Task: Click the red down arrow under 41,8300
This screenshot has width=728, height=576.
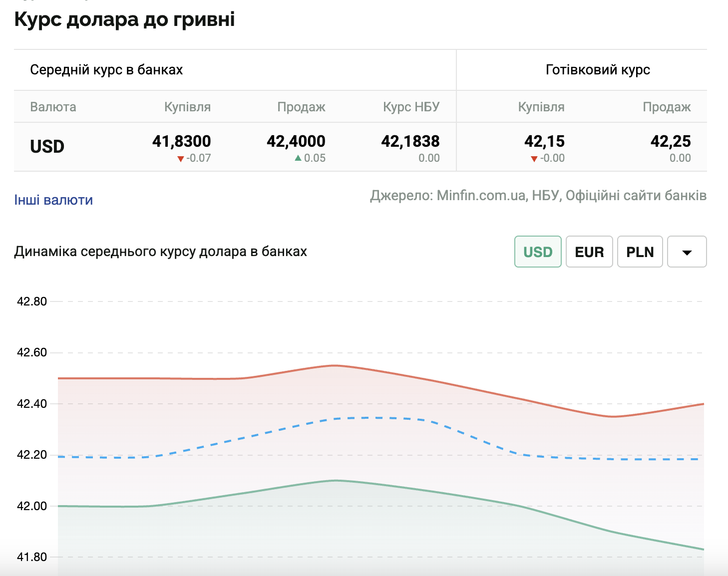Action: [x=181, y=159]
